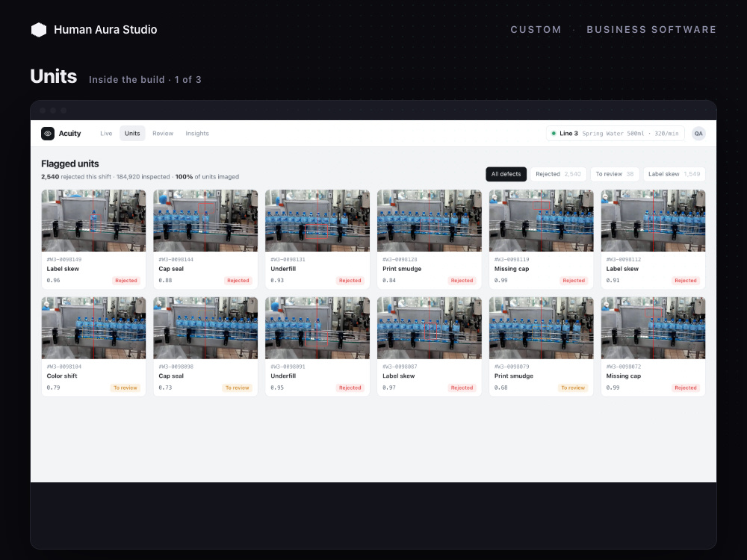Click the Label skew title on #W3-0098149

[x=63, y=269]
